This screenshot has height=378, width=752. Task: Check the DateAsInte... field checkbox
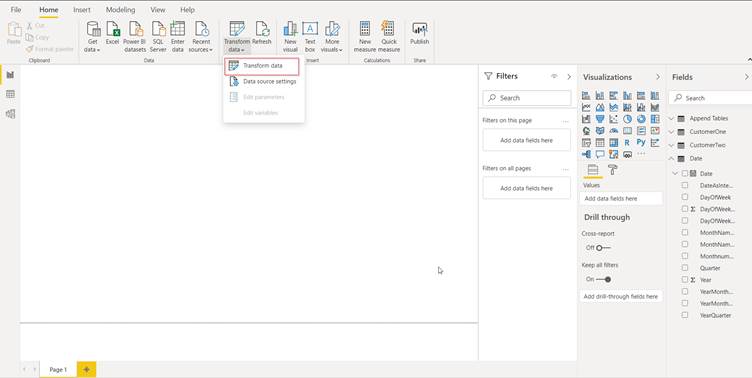pos(685,185)
